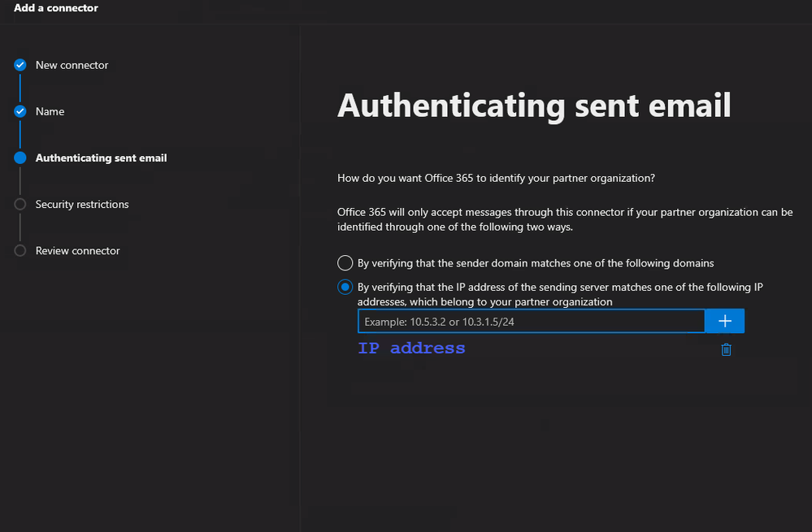
Task: Click the Review connector step circle
Action: click(20, 250)
